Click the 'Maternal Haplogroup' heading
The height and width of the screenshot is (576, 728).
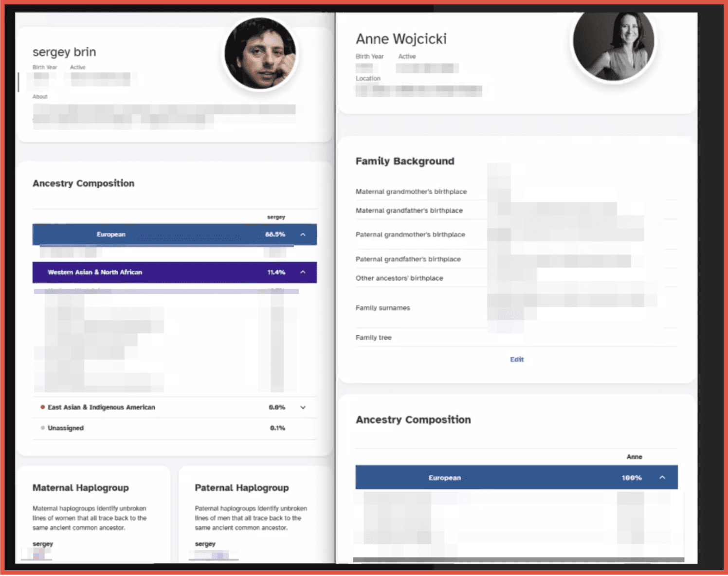81,488
